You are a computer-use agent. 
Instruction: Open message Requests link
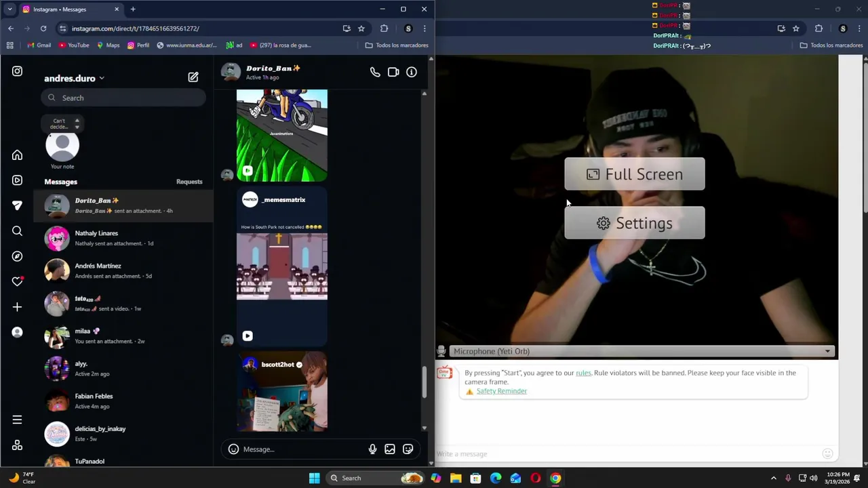pos(189,182)
